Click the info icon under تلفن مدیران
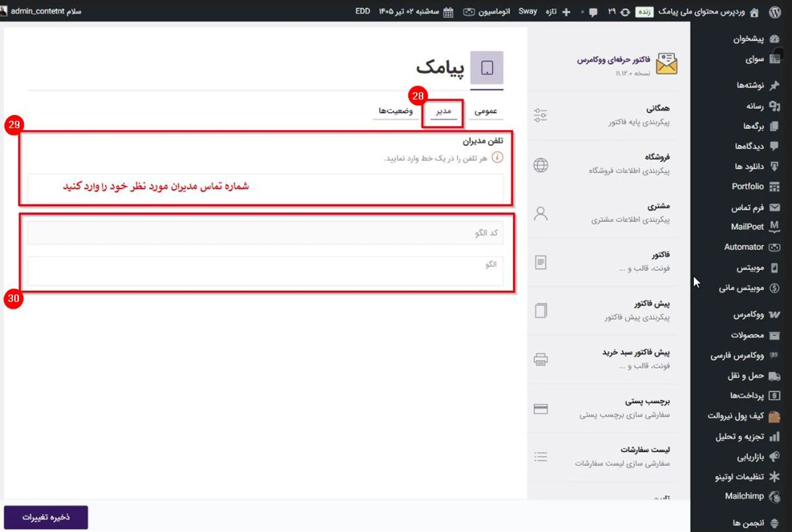The width and height of the screenshot is (792, 532). click(x=498, y=158)
